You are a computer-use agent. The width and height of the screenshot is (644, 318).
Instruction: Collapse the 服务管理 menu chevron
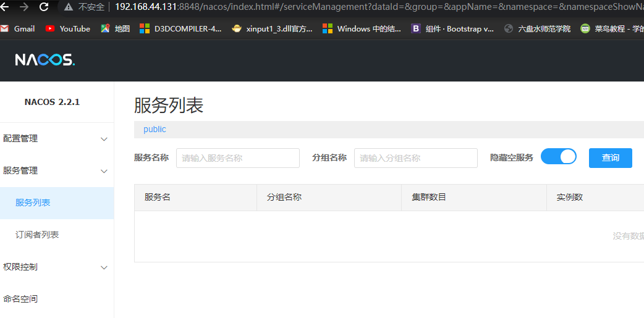(104, 171)
